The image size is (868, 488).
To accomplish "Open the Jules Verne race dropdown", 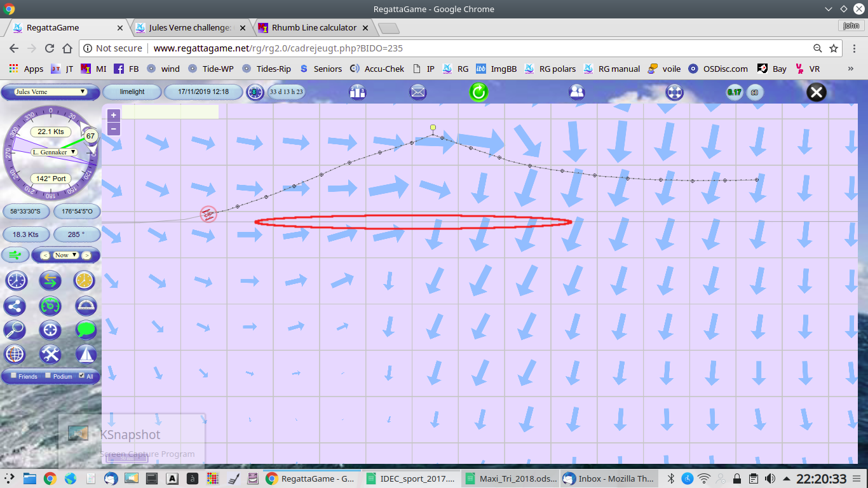I will click(50, 92).
